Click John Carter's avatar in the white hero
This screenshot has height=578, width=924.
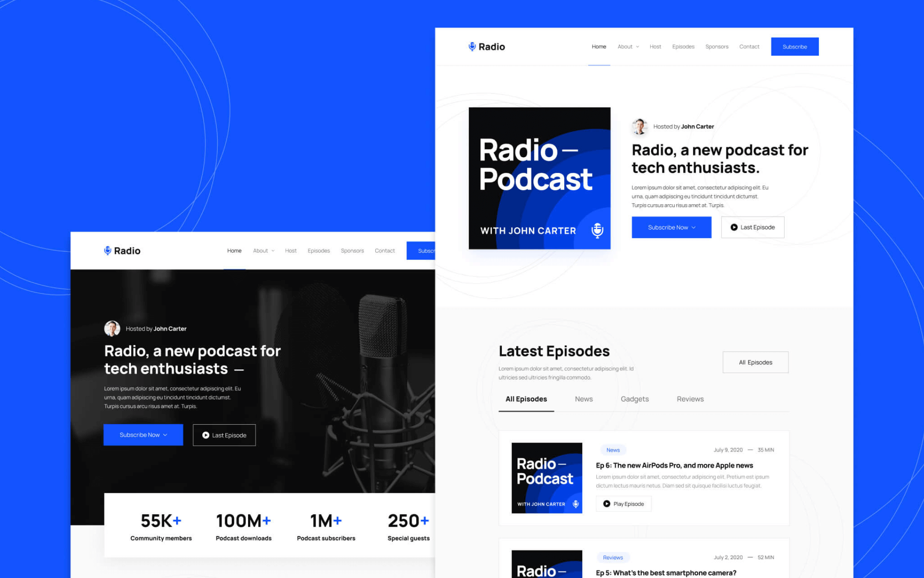[640, 126]
